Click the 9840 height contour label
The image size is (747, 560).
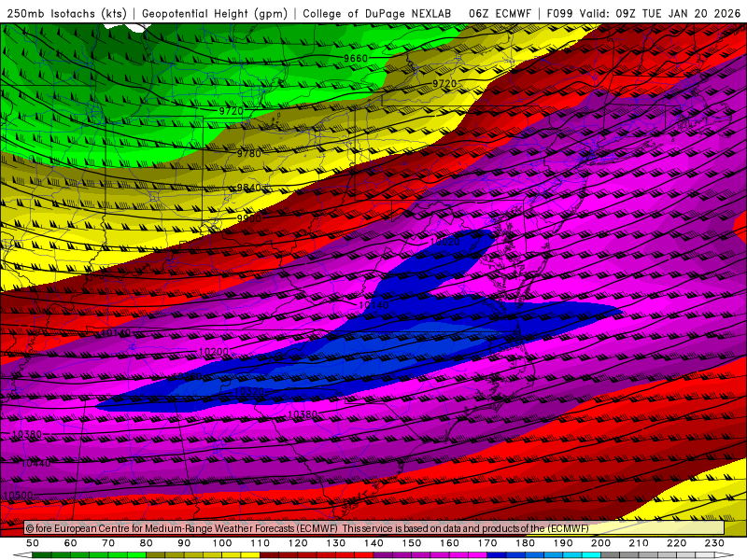coord(249,188)
